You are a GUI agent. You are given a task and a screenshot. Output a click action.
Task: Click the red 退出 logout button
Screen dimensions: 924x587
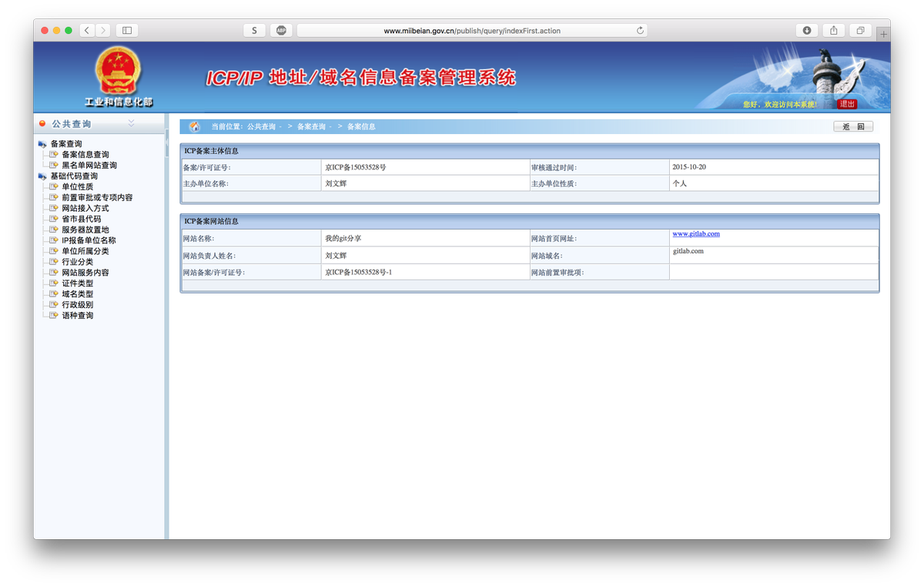point(847,104)
